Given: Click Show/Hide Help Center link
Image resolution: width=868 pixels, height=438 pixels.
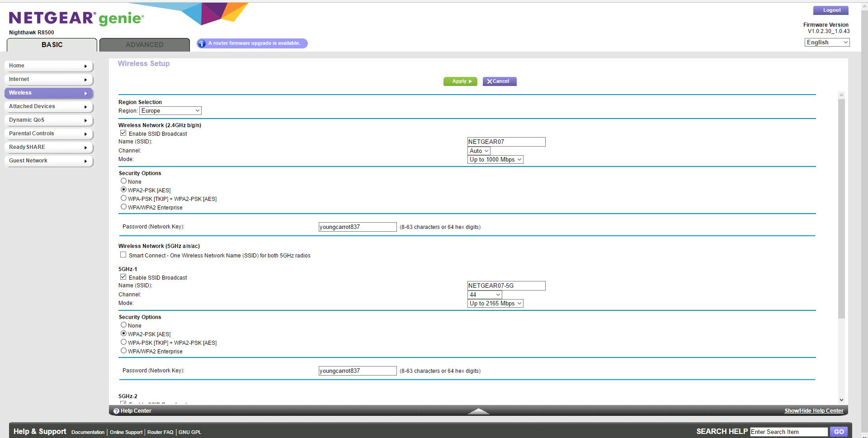Looking at the screenshot, I should click(814, 411).
